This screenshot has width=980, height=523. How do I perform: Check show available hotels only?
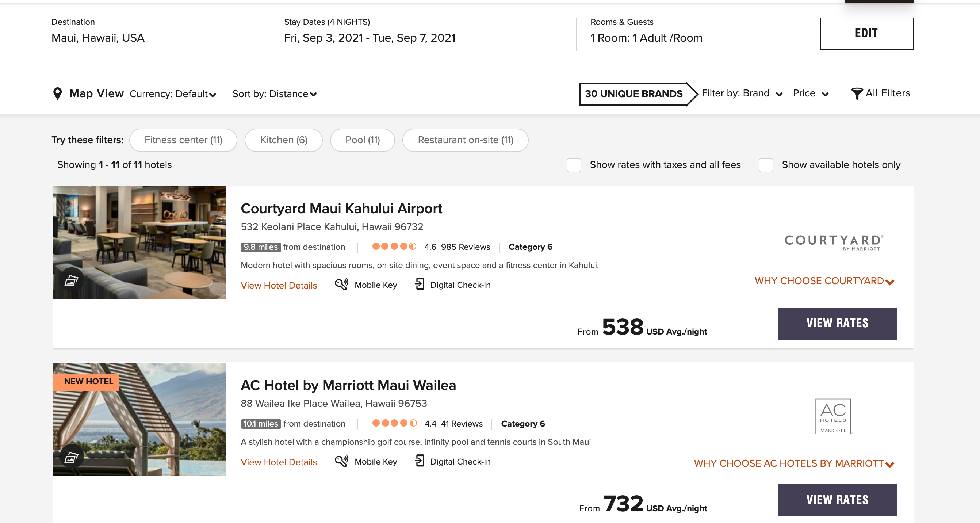pyautogui.click(x=766, y=165)
